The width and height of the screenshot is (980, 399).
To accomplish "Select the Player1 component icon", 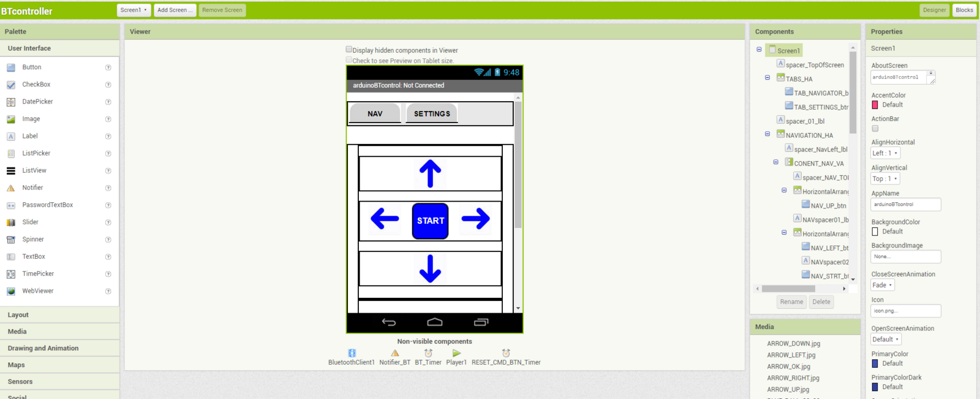I will [456, 353].
